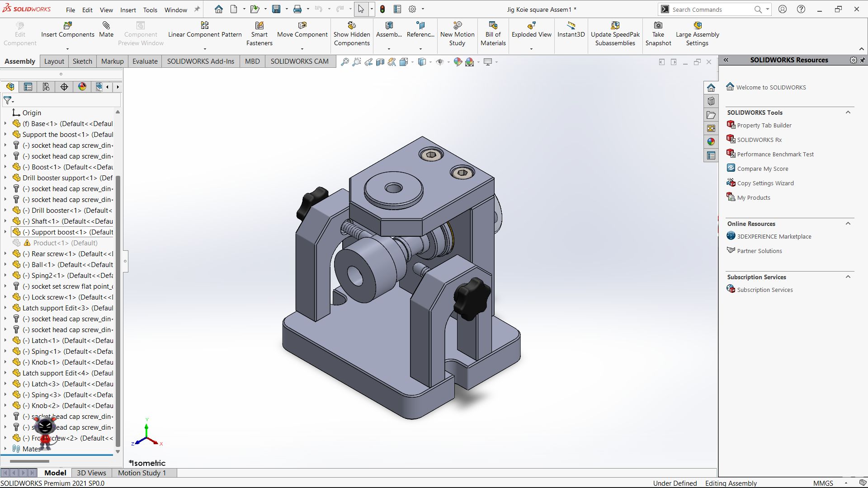Open the Appearances color wheel tab

click(x=711, y=142)
